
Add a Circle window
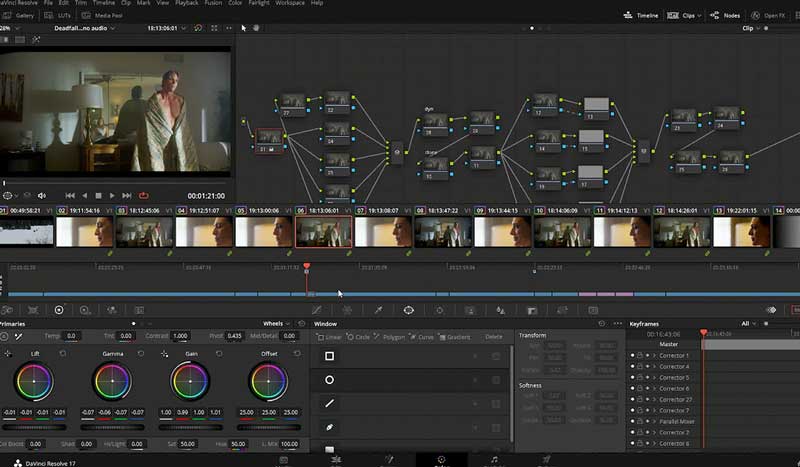pyautogui.click(x=358, y=337)
